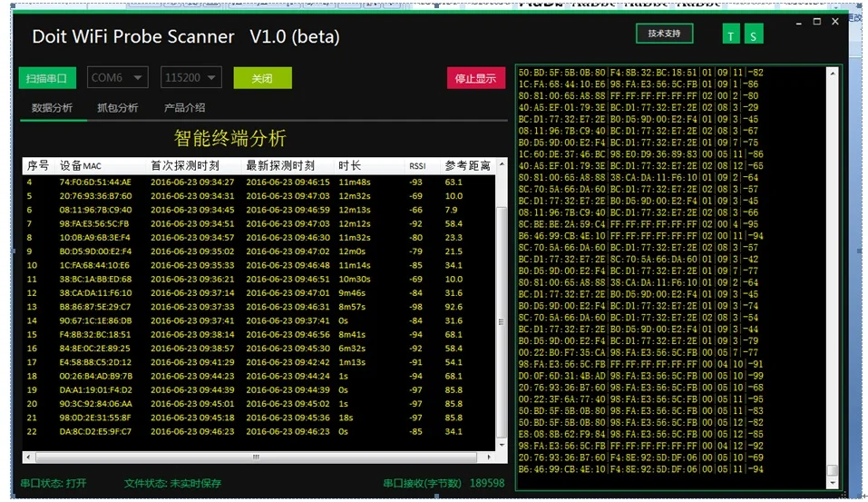Select MAC 38:BC:1A:BB:ED:68 row

258,280
